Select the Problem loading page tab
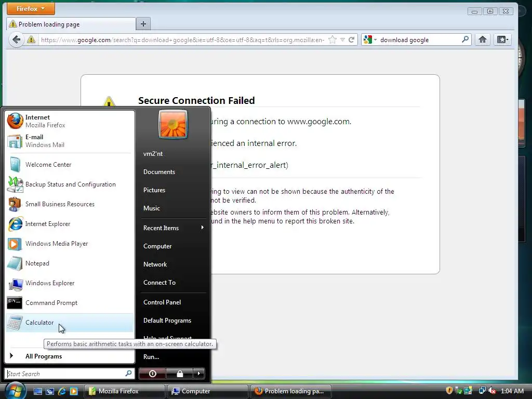532x399 pixels. (x=71, y=24)
